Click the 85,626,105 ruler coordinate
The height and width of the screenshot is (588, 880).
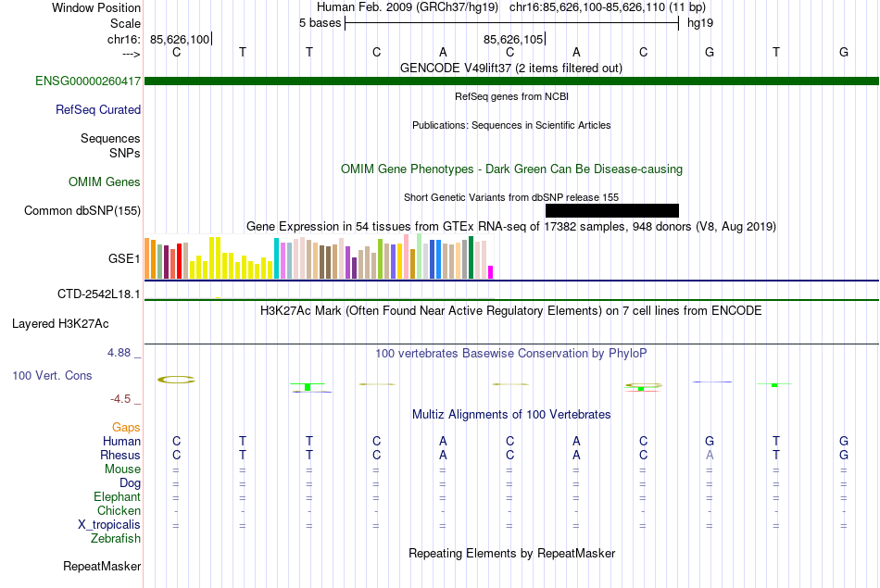(513, 39)
